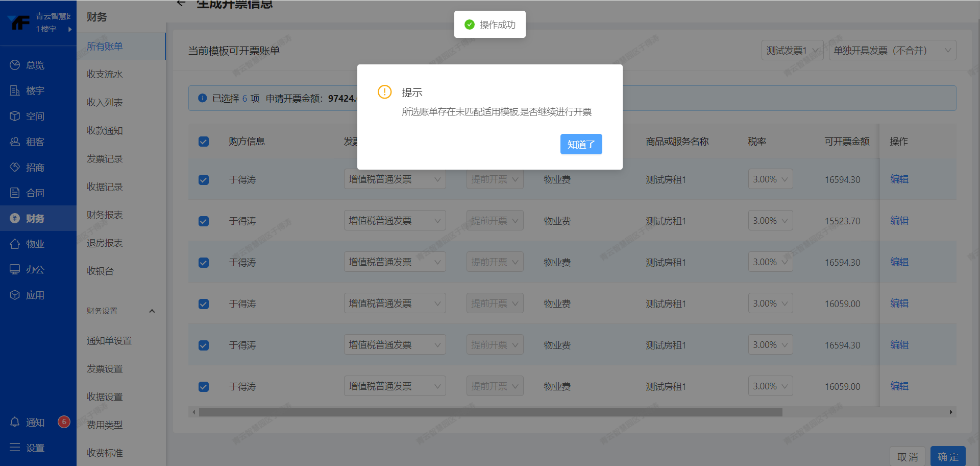Open the 单独开具发票（不合并） dropdown
980x466 pixels.
(x=892, y=51)
